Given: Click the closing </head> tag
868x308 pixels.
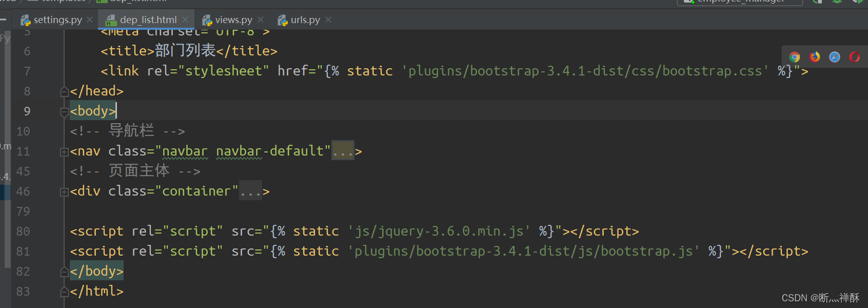Looking at the screenshot, I should click(x=97, y=91).
